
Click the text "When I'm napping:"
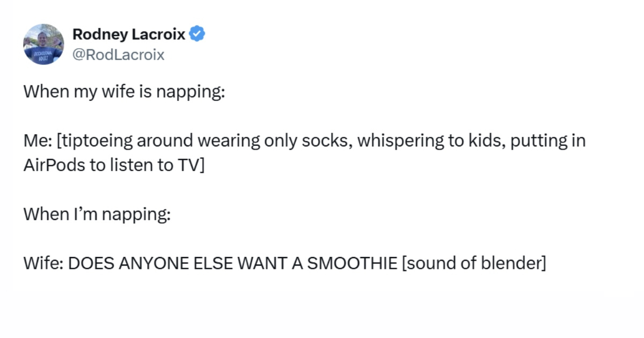pyautogui.click(x=97, y=215)
